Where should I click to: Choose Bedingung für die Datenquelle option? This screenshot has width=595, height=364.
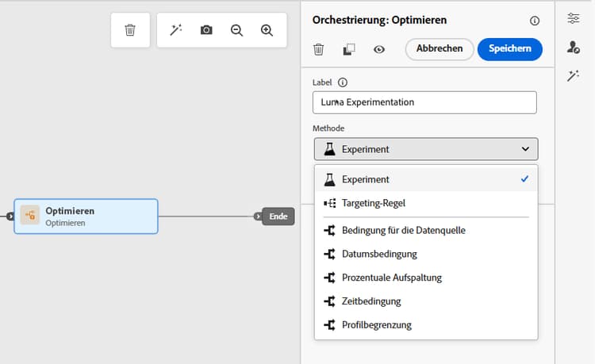[426, 231]
